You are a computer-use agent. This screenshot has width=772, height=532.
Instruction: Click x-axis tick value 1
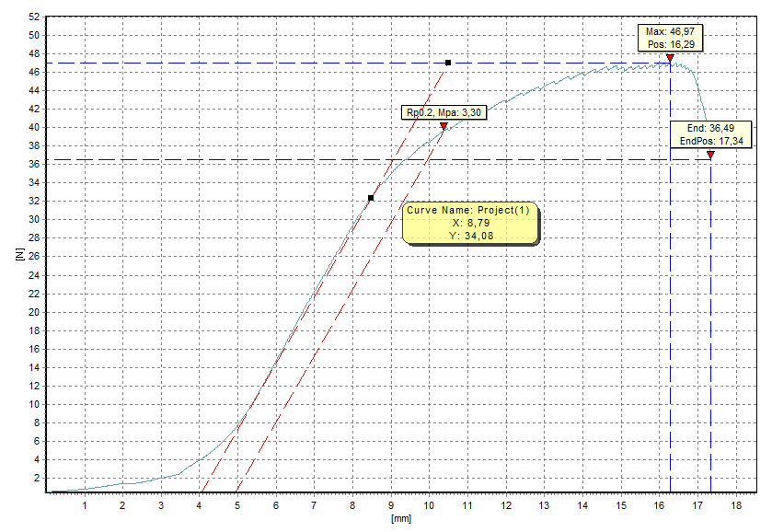pos(85,505)
